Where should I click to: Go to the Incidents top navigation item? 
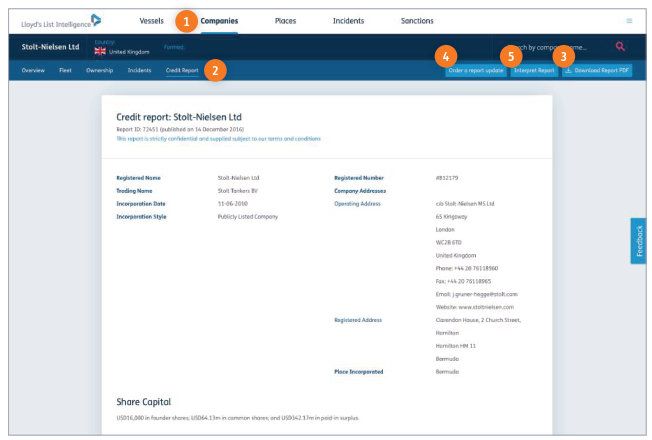click(x=348, y=21)
